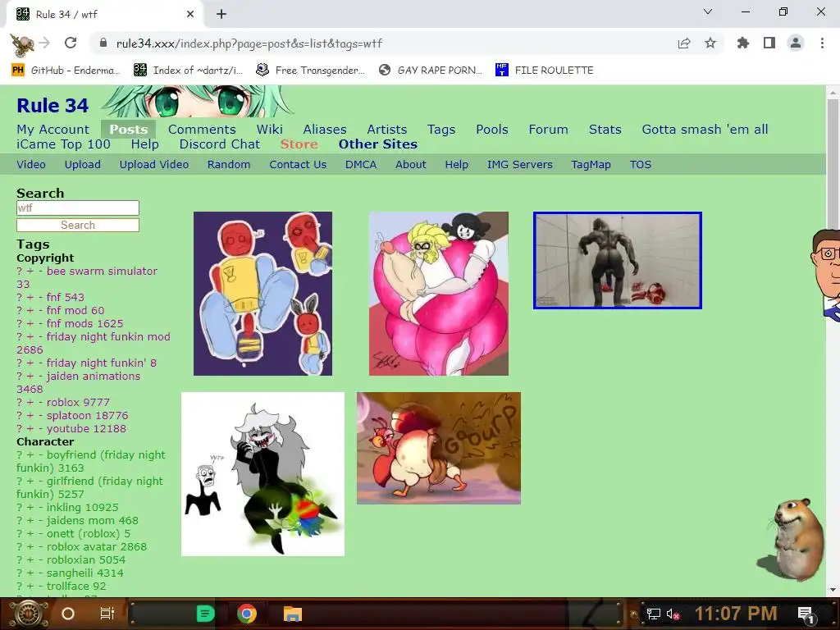840x630 pixels.
Task: Go to the 'Wiki' page
Action: pyautogui.click(x=269, y=130)
